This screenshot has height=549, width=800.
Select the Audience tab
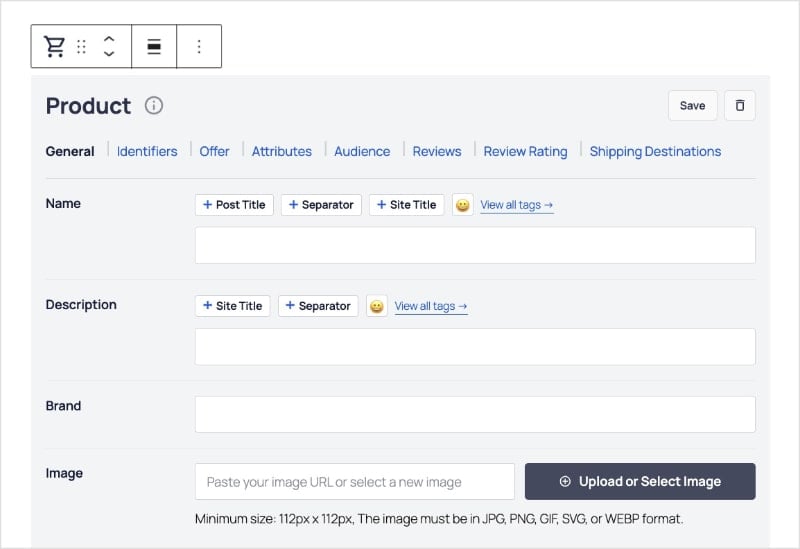tap(362, 152)
